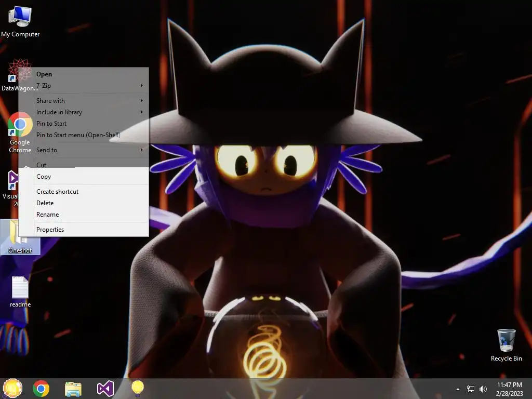Open the Start menu orb
532x399 pixels.
pyautogui.click(x=12, y=388)
